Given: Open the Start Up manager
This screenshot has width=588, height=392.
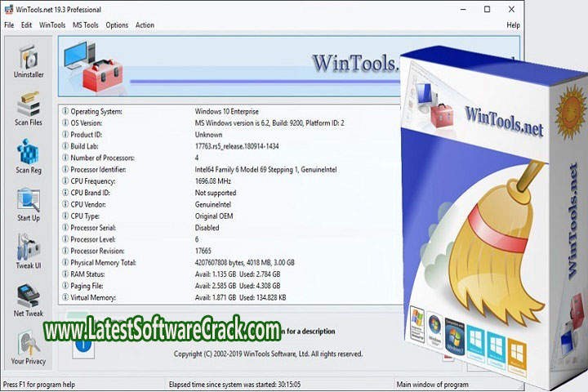Looking at the screenshot, I should tap(28, 205).
